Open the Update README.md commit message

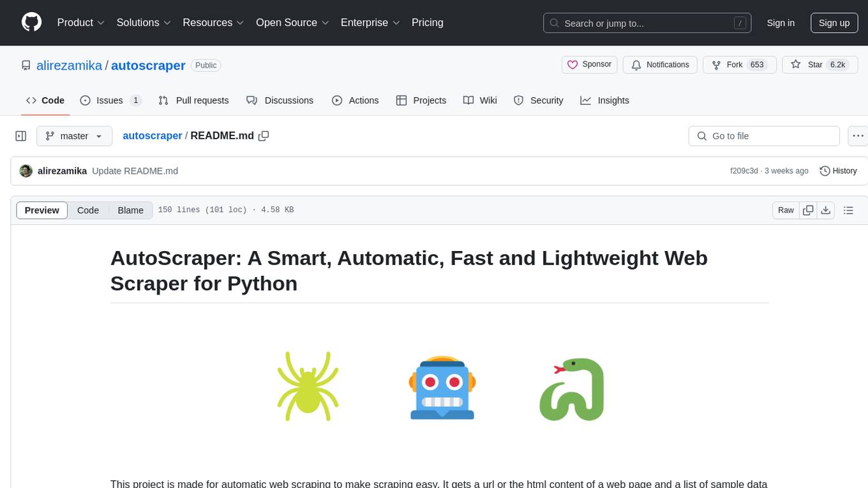pos(135,171)
